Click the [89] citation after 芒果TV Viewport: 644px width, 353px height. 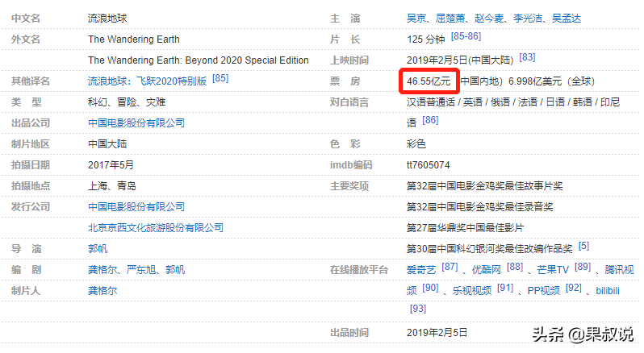(583, 267)
